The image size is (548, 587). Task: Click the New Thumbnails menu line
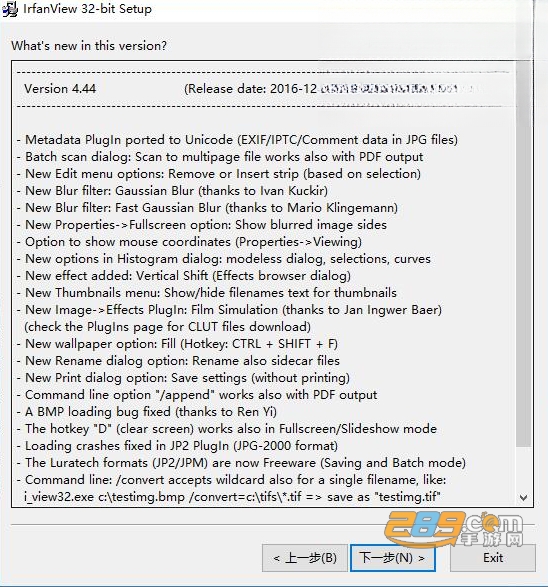(207, 293)
